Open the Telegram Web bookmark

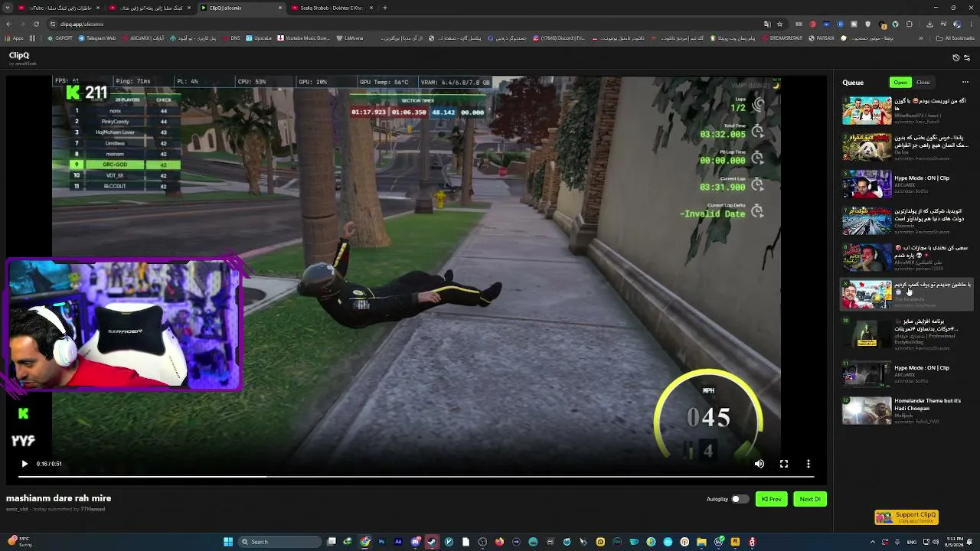[97, 37]
